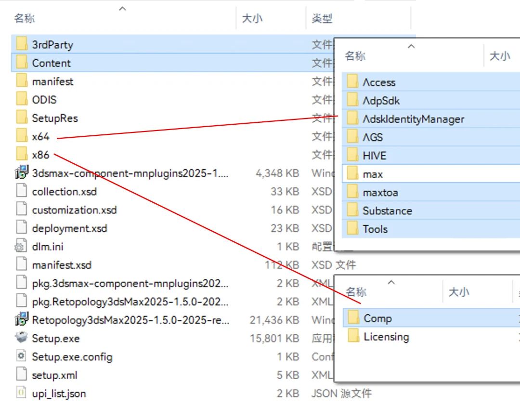Click the Setup.exe.config file icon
The height and width of the screenshot is (420, 520).
click(x=22, y=356)
